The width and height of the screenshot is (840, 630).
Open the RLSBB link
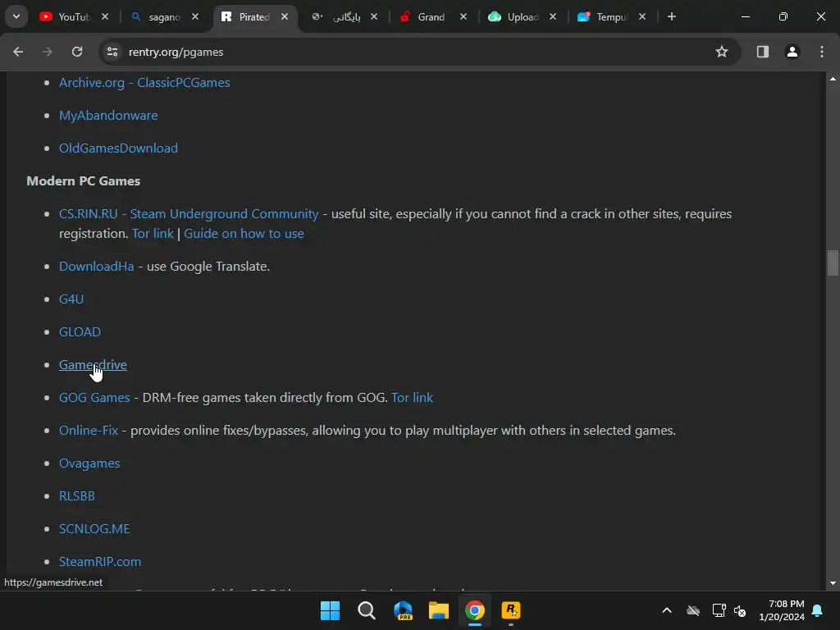pyautogui.click(x=76, y=495)
